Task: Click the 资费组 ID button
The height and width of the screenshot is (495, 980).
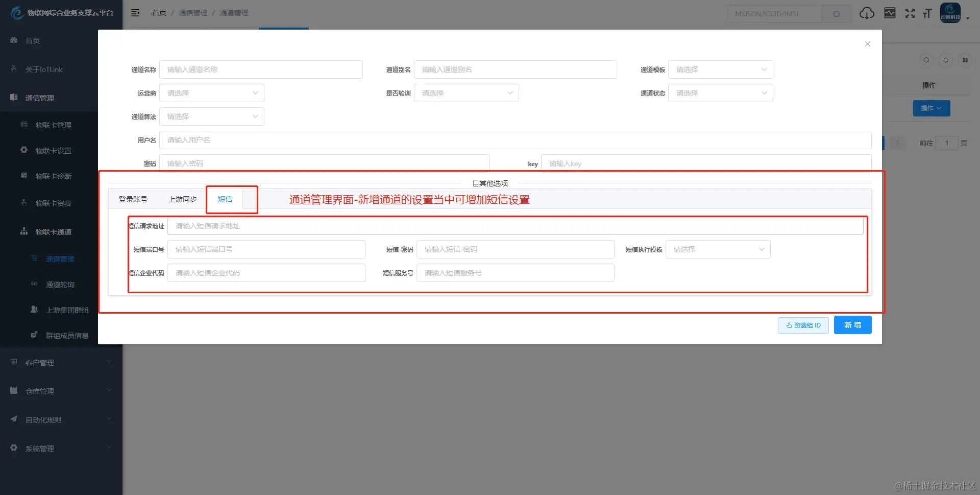Action: click(803, 325)
